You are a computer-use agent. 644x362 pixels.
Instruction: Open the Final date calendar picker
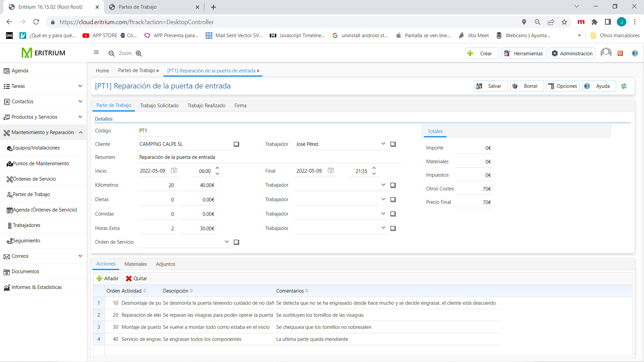tap(331, 170)
